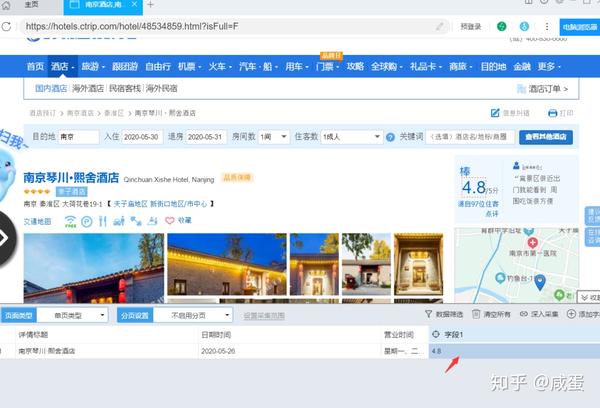Screen dimensions: 600x408
Task: Open the hotel entrance gate photo
Action: (x=314, y=264)
